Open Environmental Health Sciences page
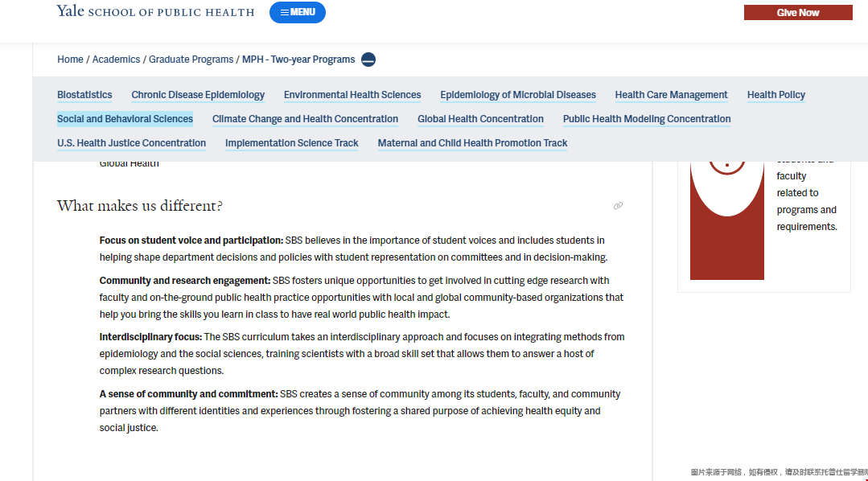868x481 pixels. click(352, 95)
